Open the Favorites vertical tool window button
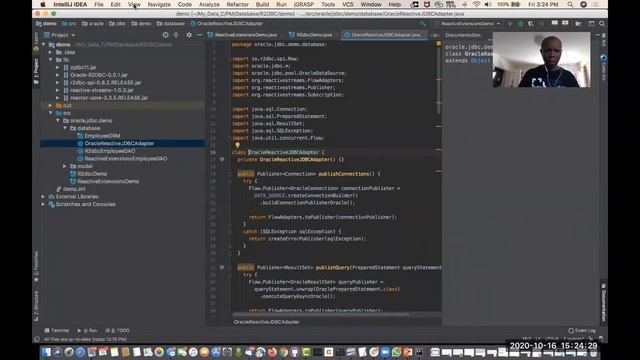Viewport: 640px width, 360px height. click(36, 266)
